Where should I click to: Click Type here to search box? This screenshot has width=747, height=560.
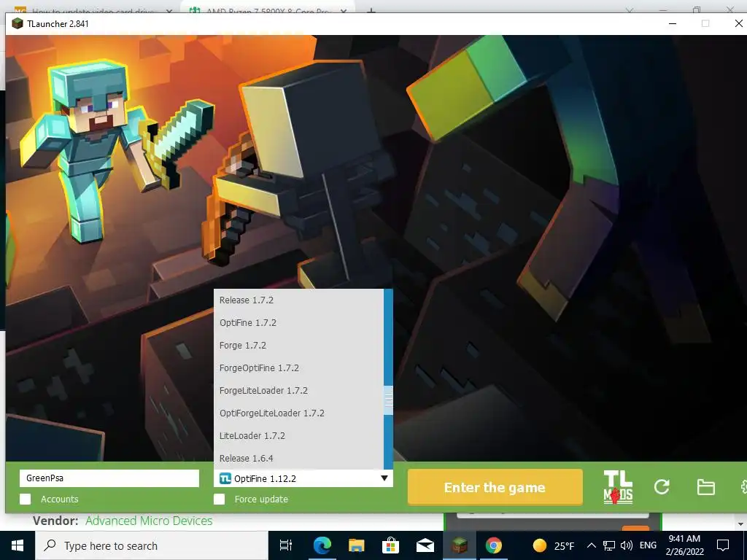click(152, 545)
